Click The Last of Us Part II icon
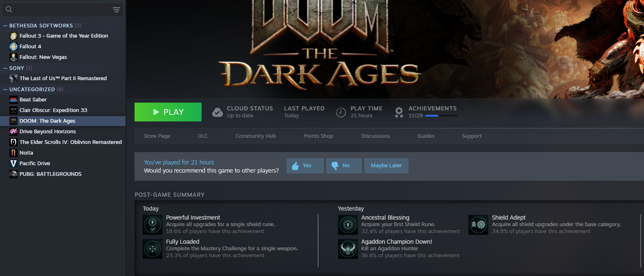This screenshot has height=276, width=644. click(x=13, y=79)
